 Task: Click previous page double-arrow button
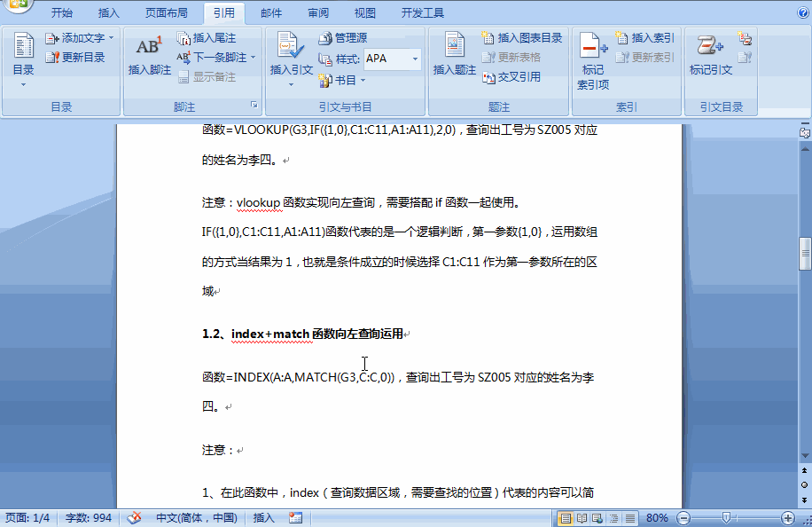point(804,470)
